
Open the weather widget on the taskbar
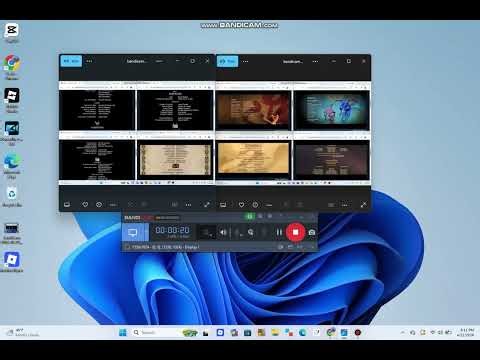23,332
